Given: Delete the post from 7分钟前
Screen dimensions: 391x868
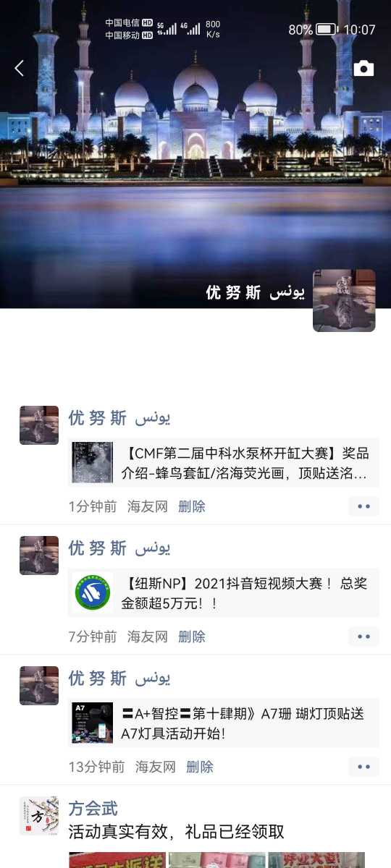Looking at the screenshot, I should click(x=192, y=637).
